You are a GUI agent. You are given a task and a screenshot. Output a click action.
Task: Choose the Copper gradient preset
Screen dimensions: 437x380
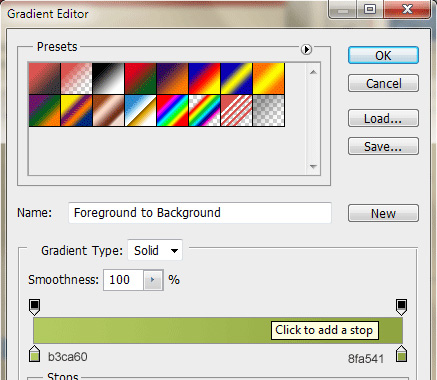coord(108,111)
